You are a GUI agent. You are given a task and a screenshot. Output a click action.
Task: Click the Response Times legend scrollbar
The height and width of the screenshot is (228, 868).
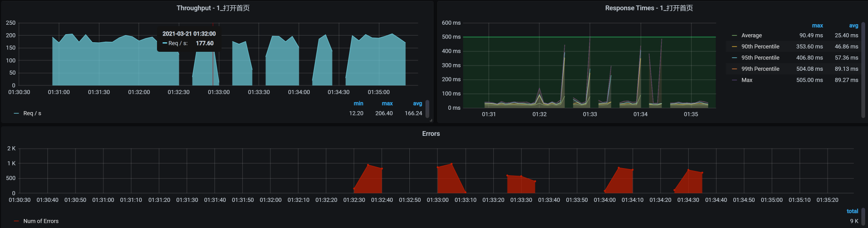pos(863,69)
